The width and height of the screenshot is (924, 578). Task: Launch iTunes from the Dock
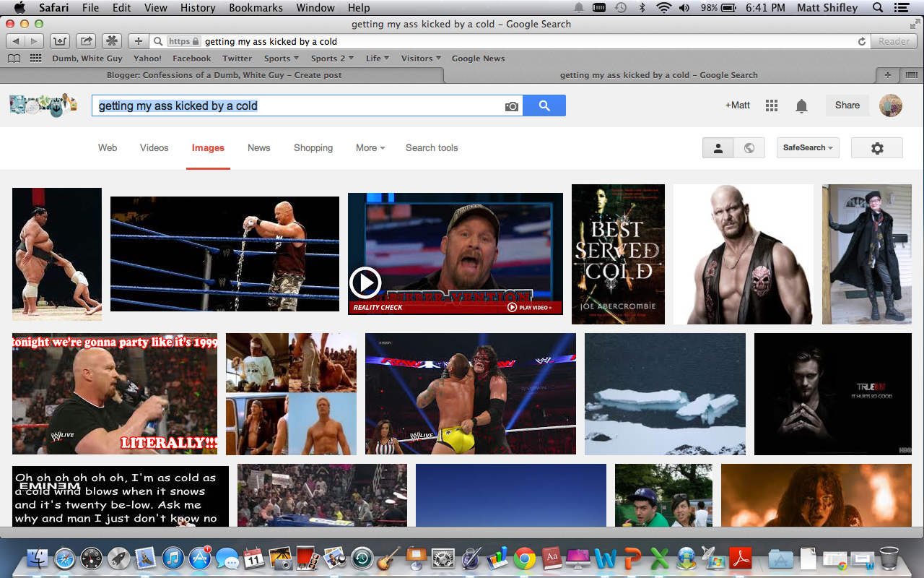pos(173,558)
